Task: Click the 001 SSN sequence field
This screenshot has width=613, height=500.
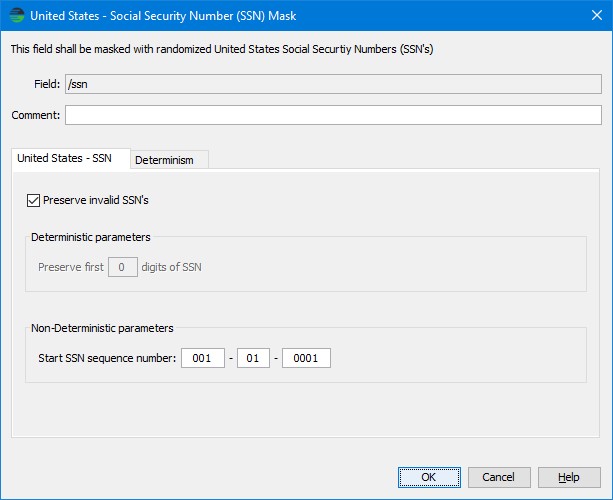Action: coord(203,358)
